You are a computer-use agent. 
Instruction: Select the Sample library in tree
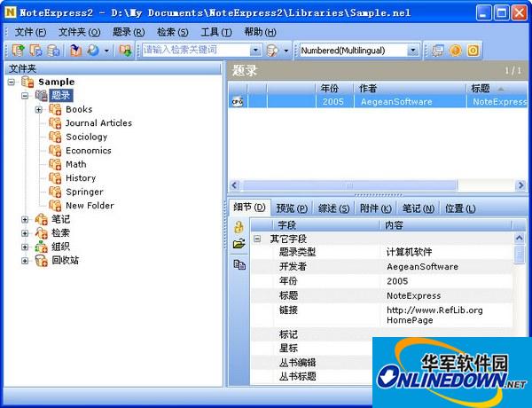[x=57, y=82]
